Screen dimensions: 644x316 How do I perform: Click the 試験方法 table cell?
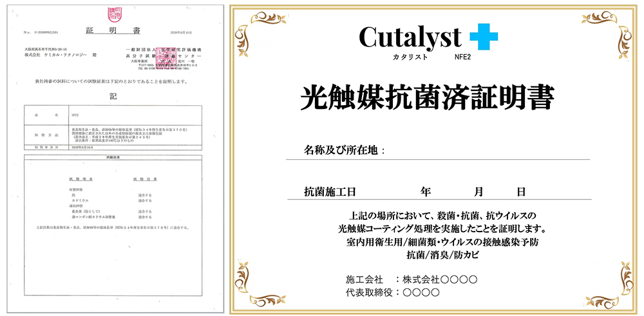click(x=46, y=135)
